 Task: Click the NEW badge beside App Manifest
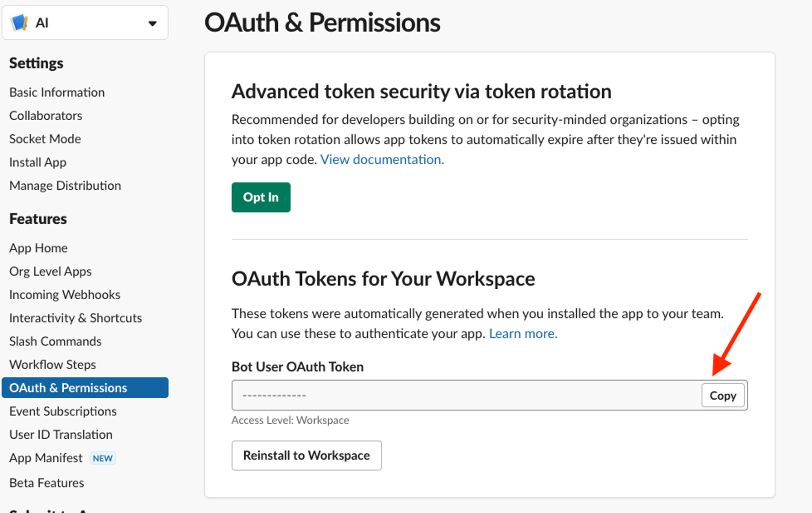point(103,458)
